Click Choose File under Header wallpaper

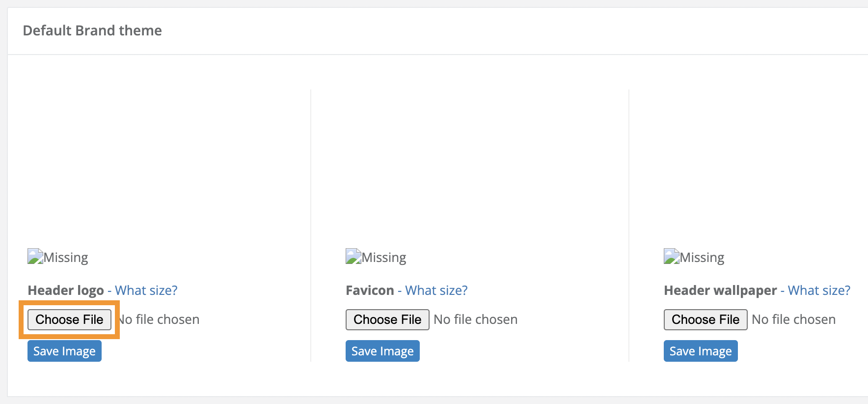[705, 319]
